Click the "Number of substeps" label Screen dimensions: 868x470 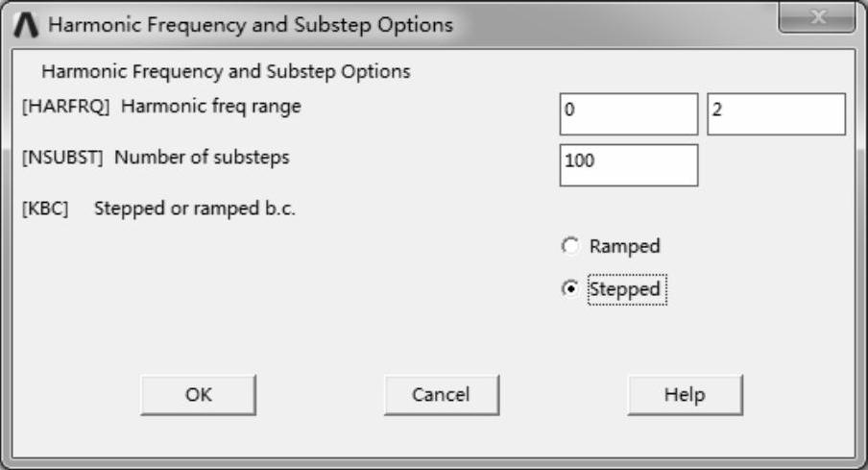(202, 158)
